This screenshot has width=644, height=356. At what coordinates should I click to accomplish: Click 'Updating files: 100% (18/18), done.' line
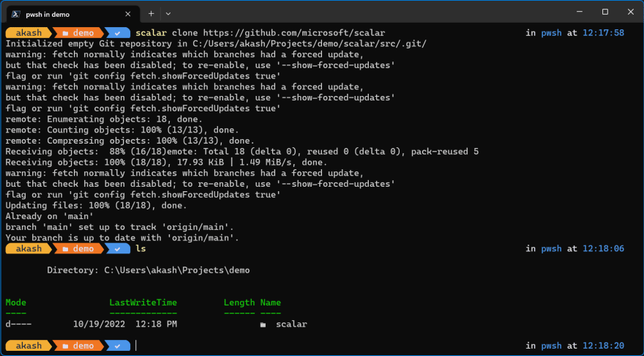click(x=96, y=206)
